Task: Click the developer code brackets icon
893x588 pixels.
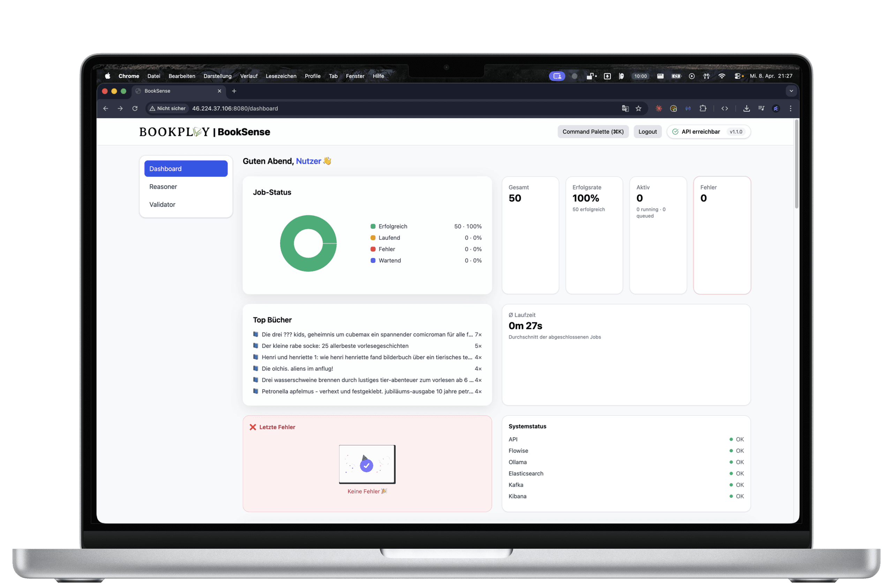Action: 725,108
